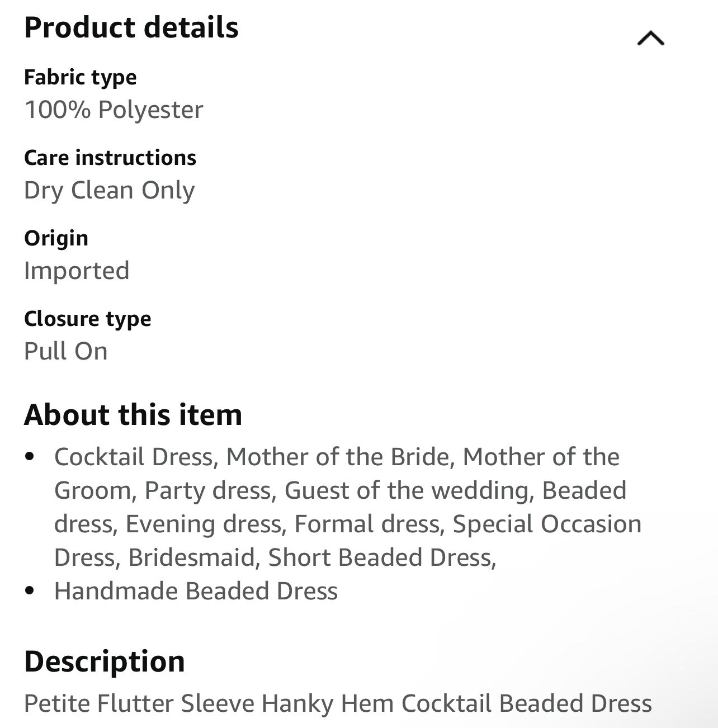Select the Evening dress, Formal dress line
Screen dimensions: 718x728
pyautogui.click(x=348, y=524)
